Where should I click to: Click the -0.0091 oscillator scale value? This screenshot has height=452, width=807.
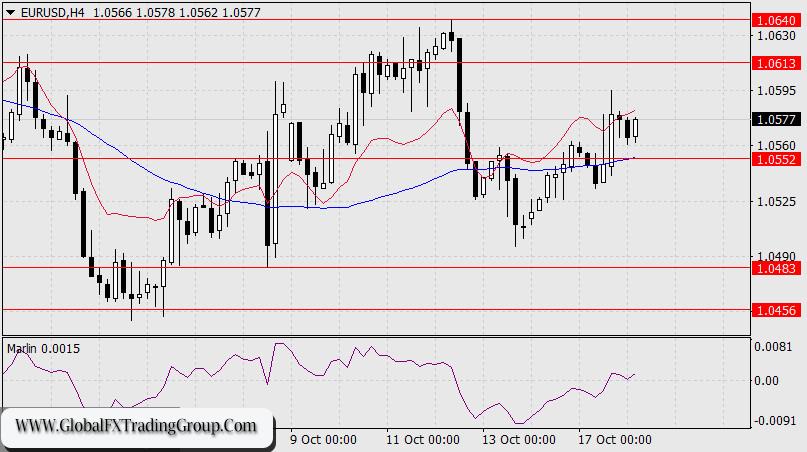pyautogui.click(x=773, y=421)
